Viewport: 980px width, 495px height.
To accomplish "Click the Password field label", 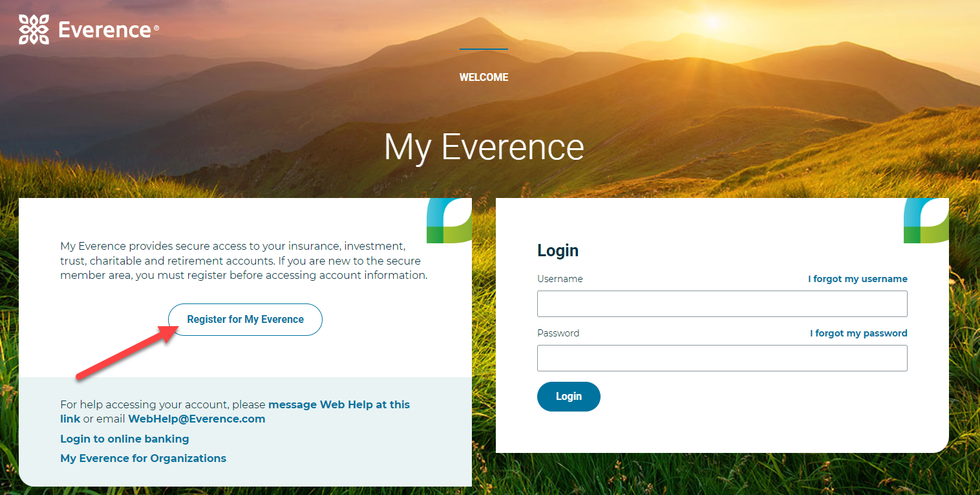I will (558, 333).
